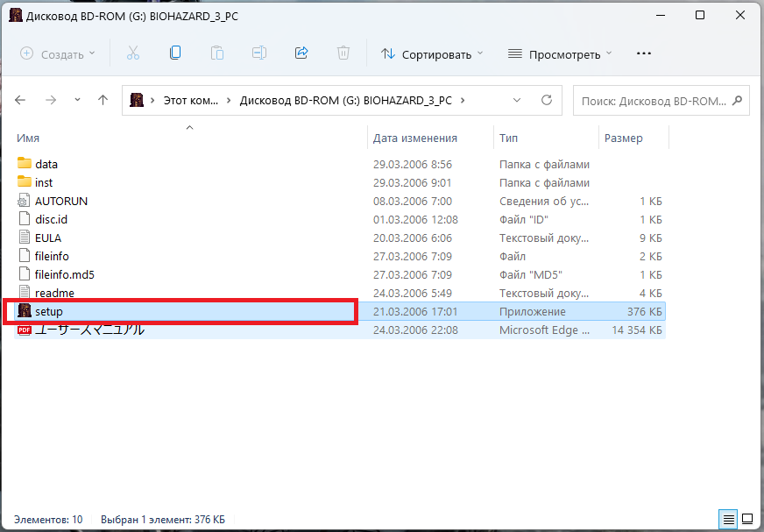The height and width of the screenshot is (532, 764).
Task: Click the Copy icon in toolbar
Action: coord(175,53)
